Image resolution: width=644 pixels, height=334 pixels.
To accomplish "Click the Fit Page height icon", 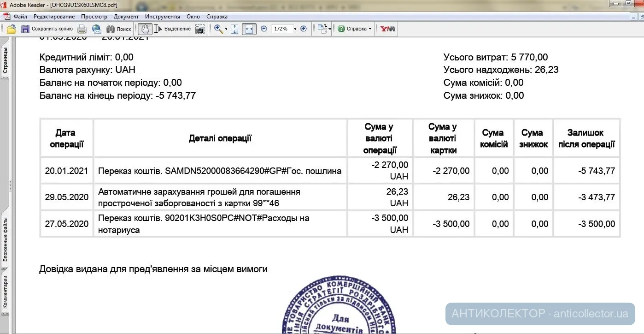I will pyautogui.click(x=234, y=29).
